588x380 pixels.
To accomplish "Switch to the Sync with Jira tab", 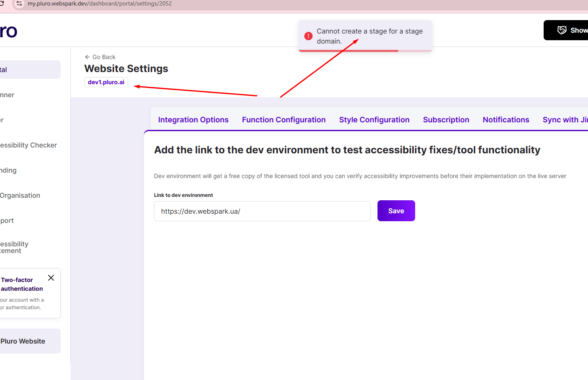I will coord(565,120).
